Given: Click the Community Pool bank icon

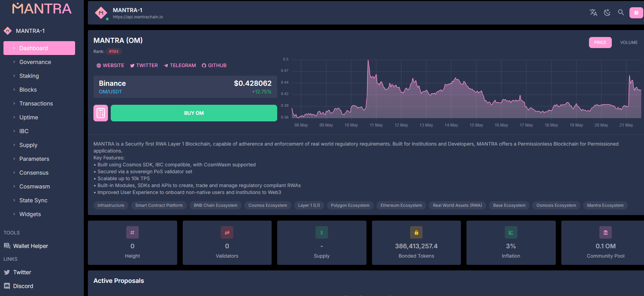Looking at the screenshot, I should click(606, 232).
